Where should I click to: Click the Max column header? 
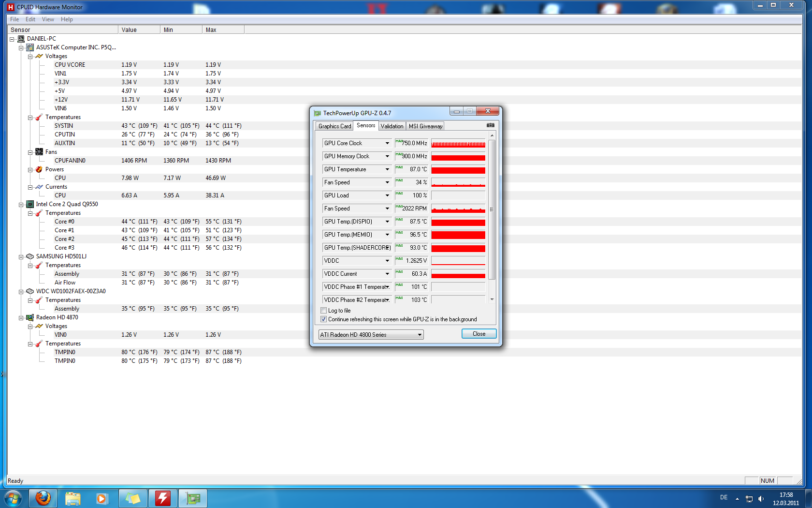pyautogui.click(x=223, y=30)
